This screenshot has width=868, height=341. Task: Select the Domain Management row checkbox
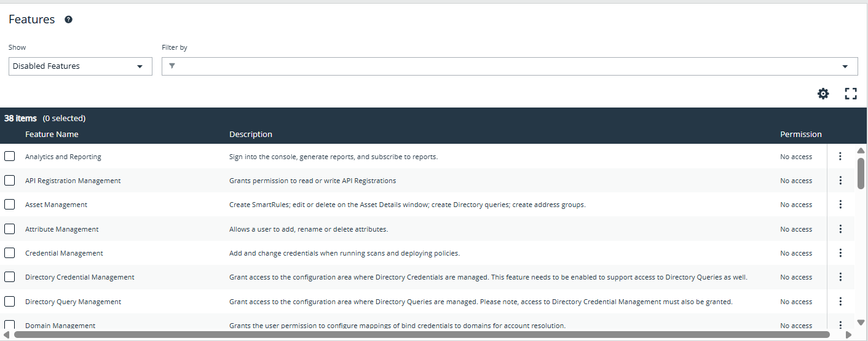[x=10, y=325]
